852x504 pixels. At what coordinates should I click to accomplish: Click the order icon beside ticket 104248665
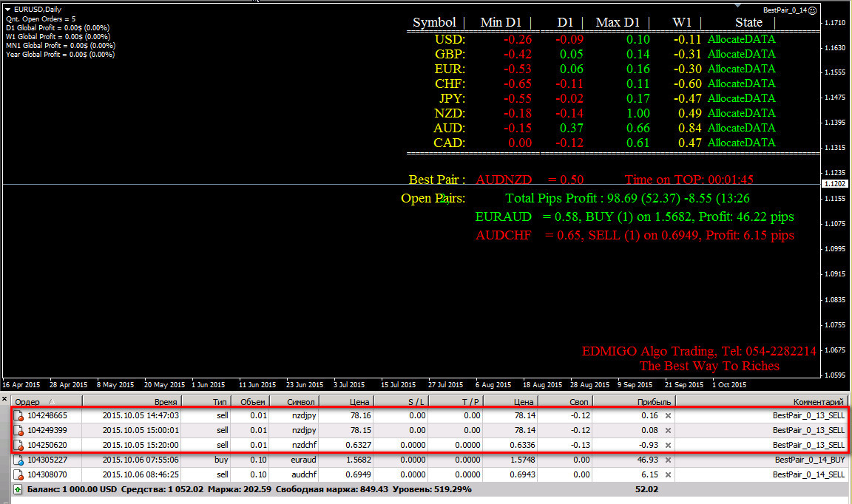click(x=18, y=416)
